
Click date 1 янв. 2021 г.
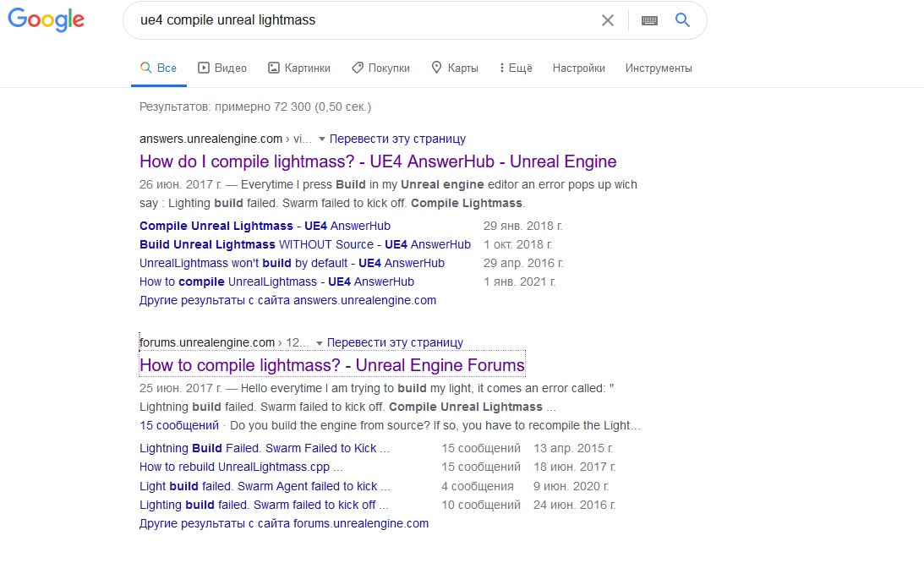(519, 281)
